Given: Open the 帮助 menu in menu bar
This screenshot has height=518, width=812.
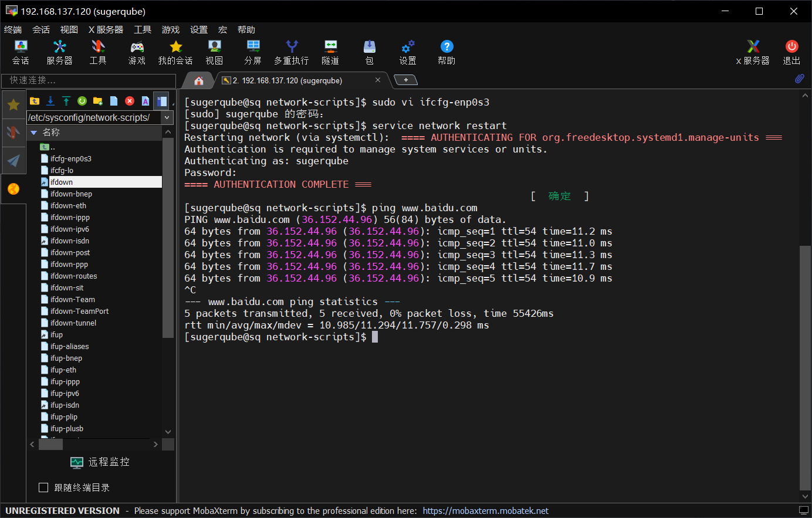Looking at the screenshot, I should (x=246, y=29).
